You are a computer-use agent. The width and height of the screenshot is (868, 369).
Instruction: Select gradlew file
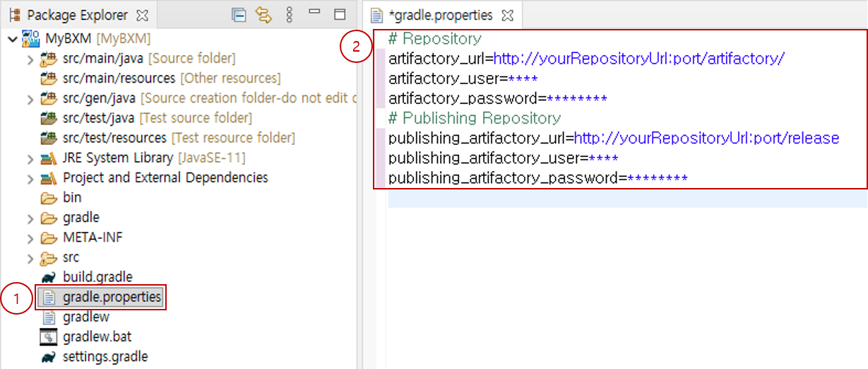point(86,317)
